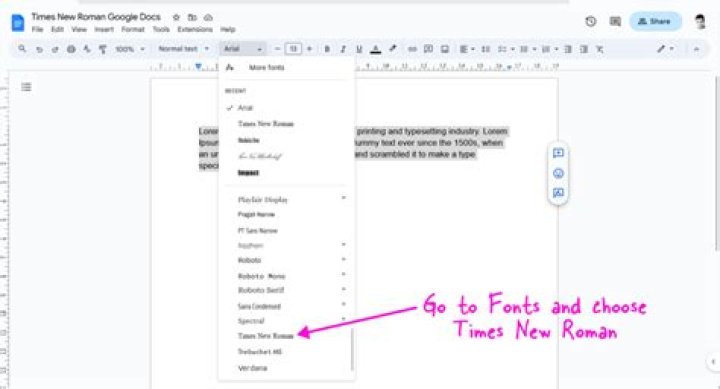The image size is (720, 389).
Task: Show the document outline icon
Action: [x=26, y=87]
